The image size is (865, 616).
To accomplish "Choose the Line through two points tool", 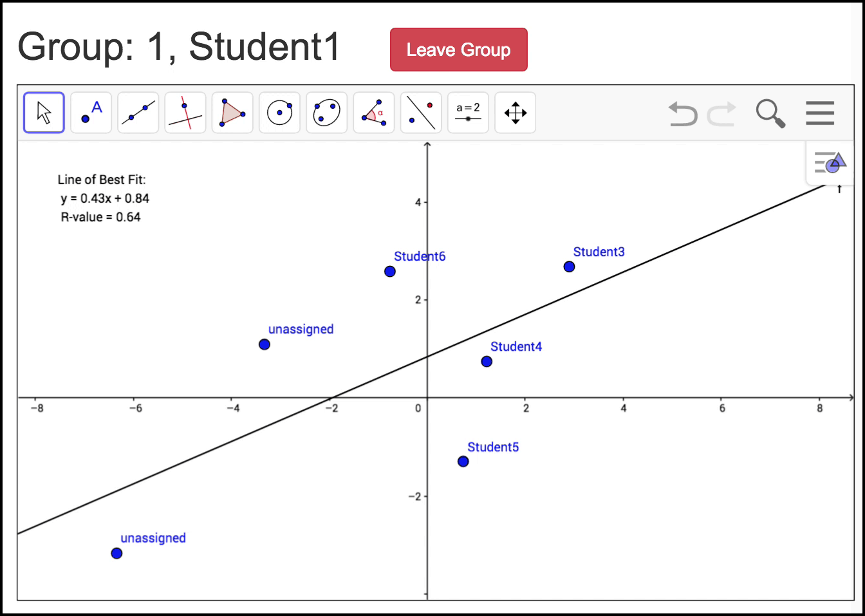I will (x=138, y=113).
